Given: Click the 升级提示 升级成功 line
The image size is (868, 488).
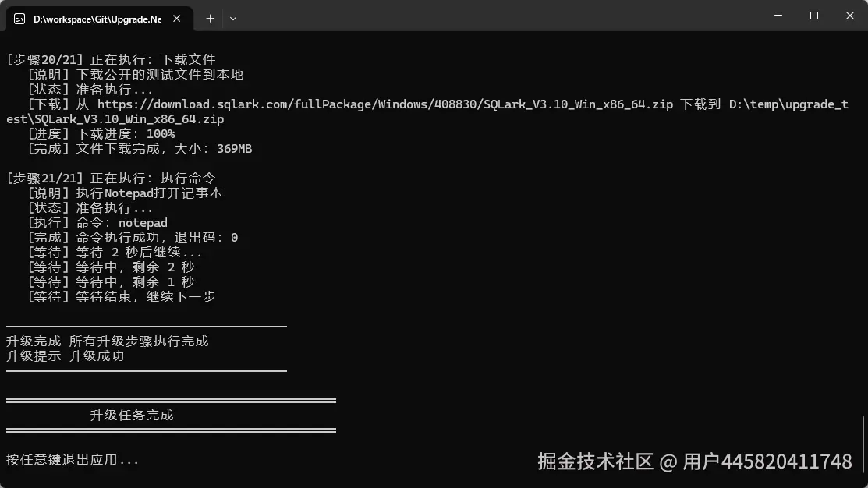Looking at the screenshot, I should click(x=66, y=355).
